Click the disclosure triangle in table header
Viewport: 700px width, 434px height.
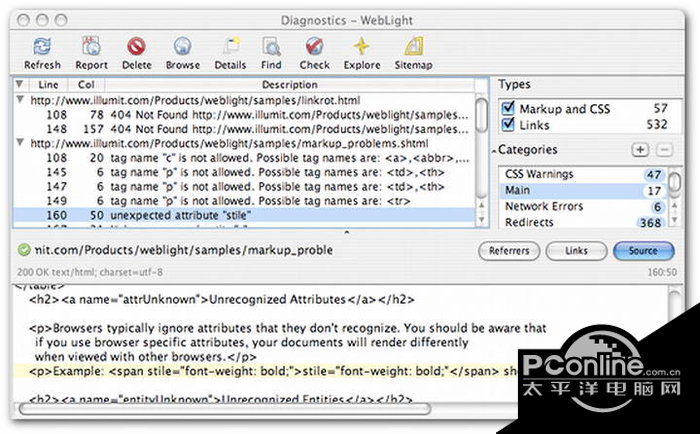pyautogui.click(x=20, y=83)
